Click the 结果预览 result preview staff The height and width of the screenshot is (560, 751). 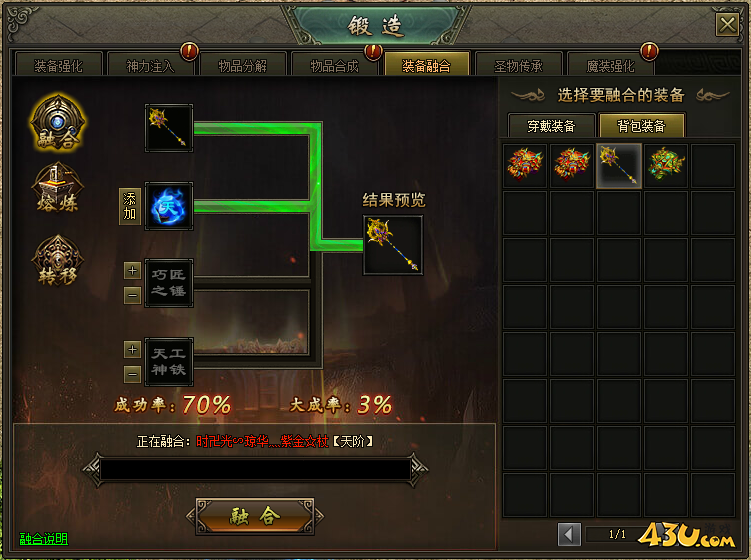[393, 245]
